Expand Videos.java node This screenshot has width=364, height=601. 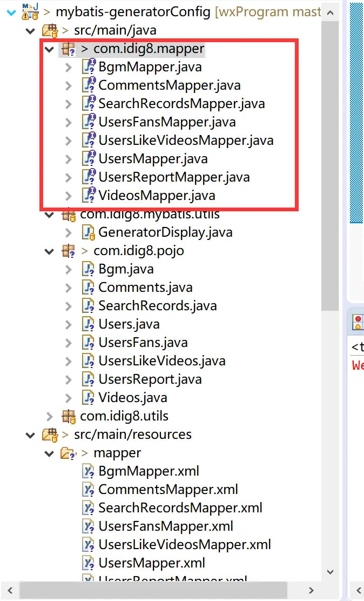69,399
